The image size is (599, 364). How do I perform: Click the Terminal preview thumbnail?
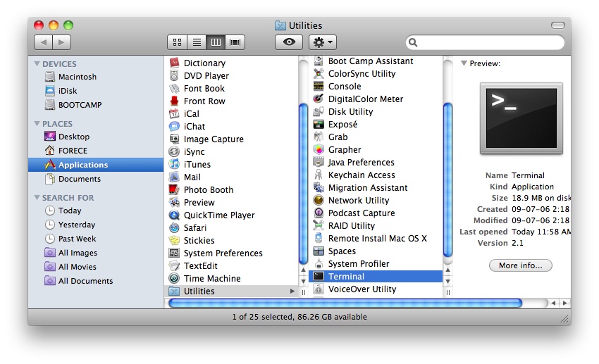(521, 119)
